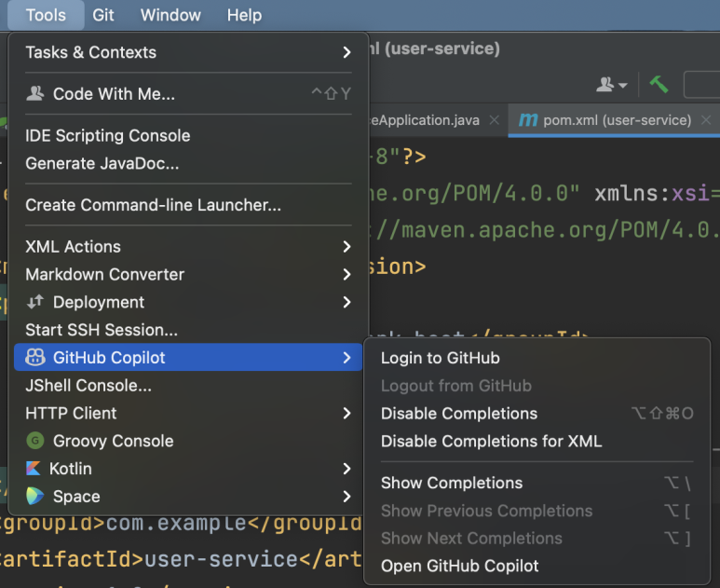Open HTTP Client submenu
Screen dimensions: 720x588
coord(188,413)
